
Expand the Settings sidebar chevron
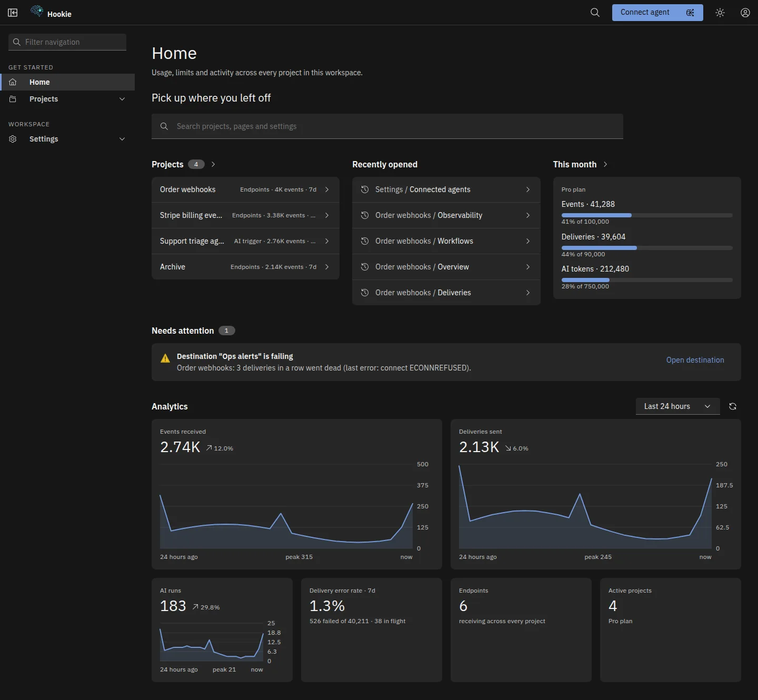pyautogui.click(x=122, y=139)
